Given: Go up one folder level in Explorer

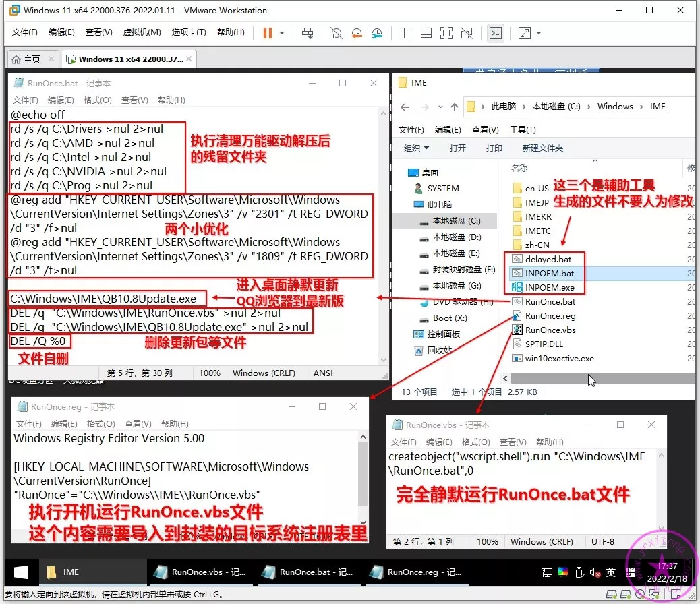Looking at the screenshot, I should coord(453,107).
